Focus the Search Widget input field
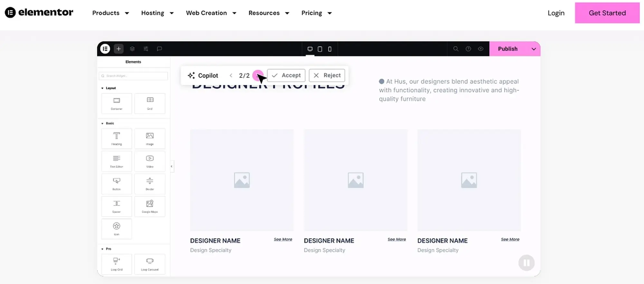Screen dimensions: 644x284 (x=133, y=76)
